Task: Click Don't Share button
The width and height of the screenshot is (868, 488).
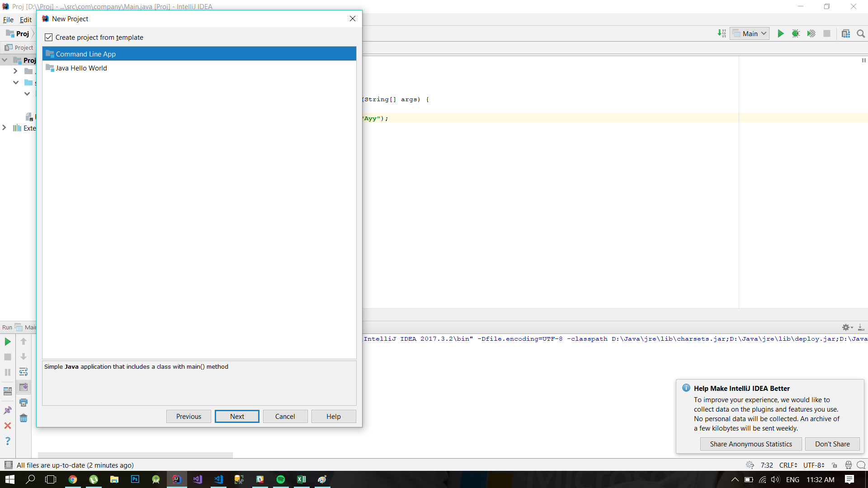Action: point(832,444)
